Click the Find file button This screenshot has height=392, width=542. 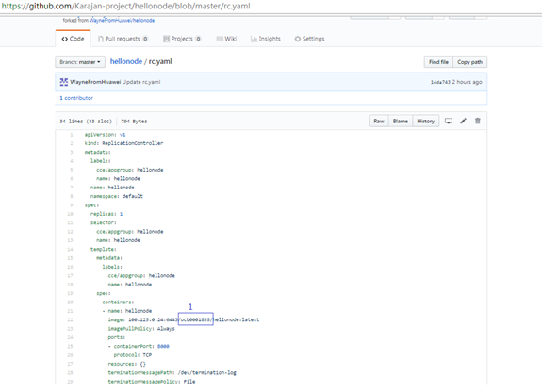pyautogui.click(x=438, y=62)
